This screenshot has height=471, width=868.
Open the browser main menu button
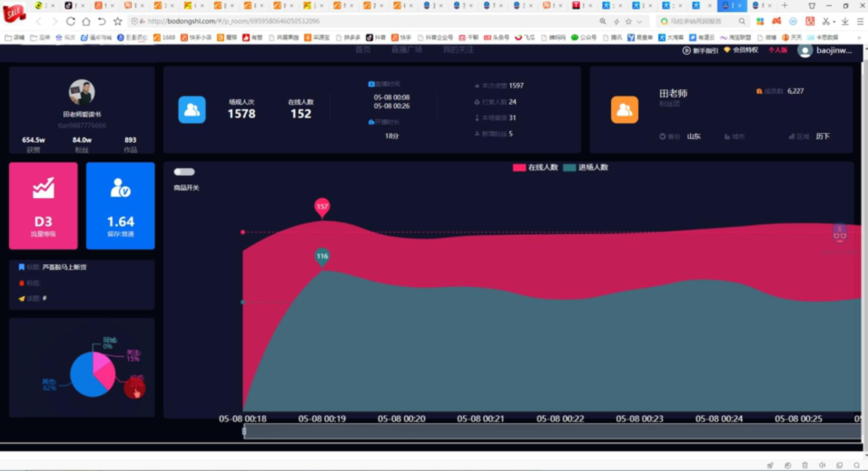[x=860, y=21]
